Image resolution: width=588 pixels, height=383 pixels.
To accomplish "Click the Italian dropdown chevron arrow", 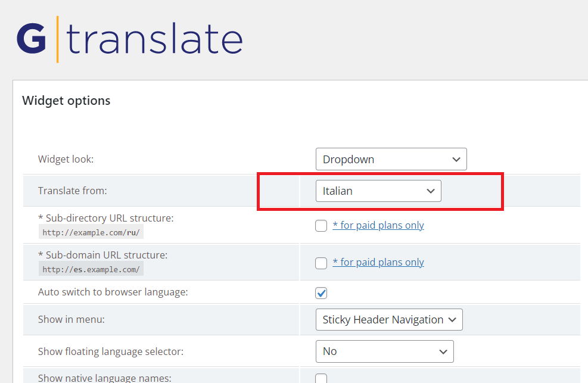I will [431, 191].
